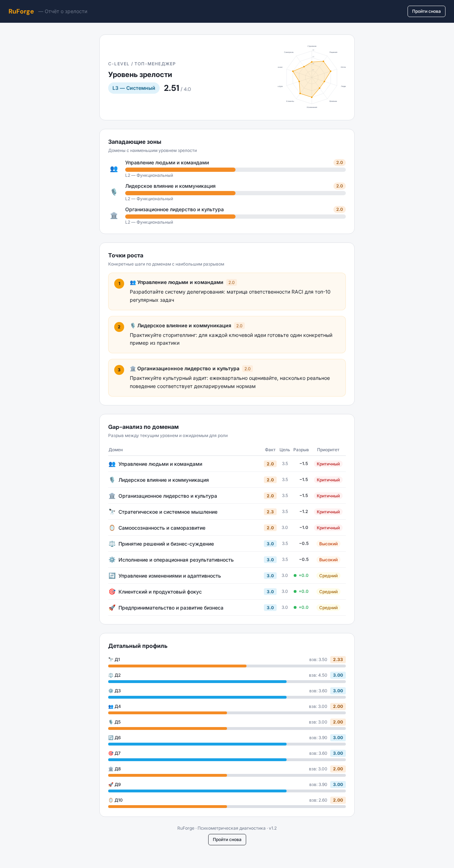Click microphone icon next to Д5
Screen dimensions: 454x868
[111, 722]
